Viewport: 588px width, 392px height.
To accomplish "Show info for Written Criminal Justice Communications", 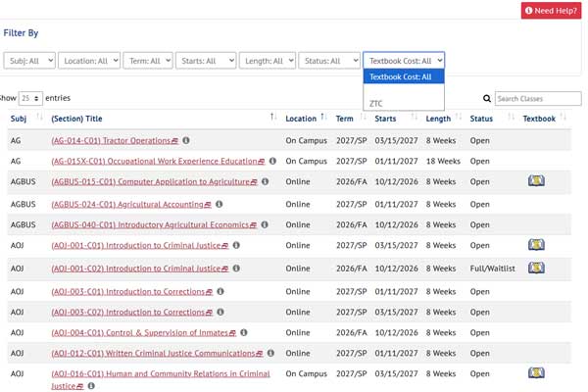I will pos(270,353).
